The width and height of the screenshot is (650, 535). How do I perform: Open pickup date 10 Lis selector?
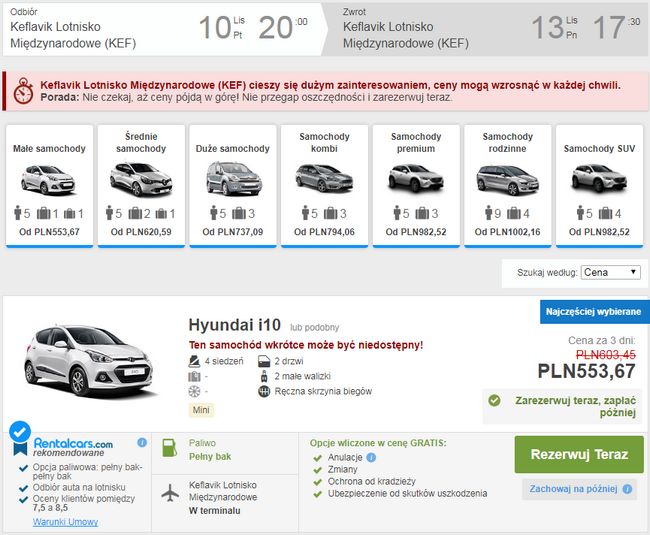[222, 28]
